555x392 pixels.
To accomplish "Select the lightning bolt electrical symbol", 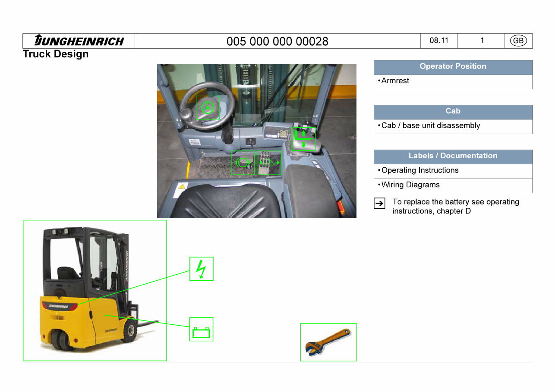I will [x=201, y=268].
